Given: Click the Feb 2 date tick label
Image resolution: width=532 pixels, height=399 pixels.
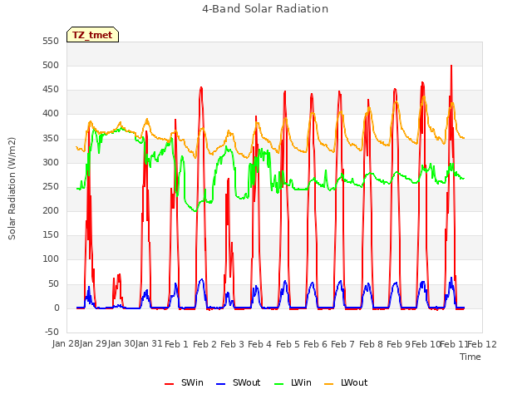Looking at the screenshot, I should point(204,344).
